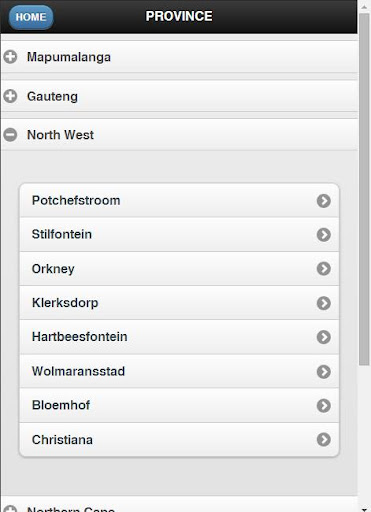371x512 pixels.
Task: Open the Wolmaransstad entry
Action: point(179,371)
